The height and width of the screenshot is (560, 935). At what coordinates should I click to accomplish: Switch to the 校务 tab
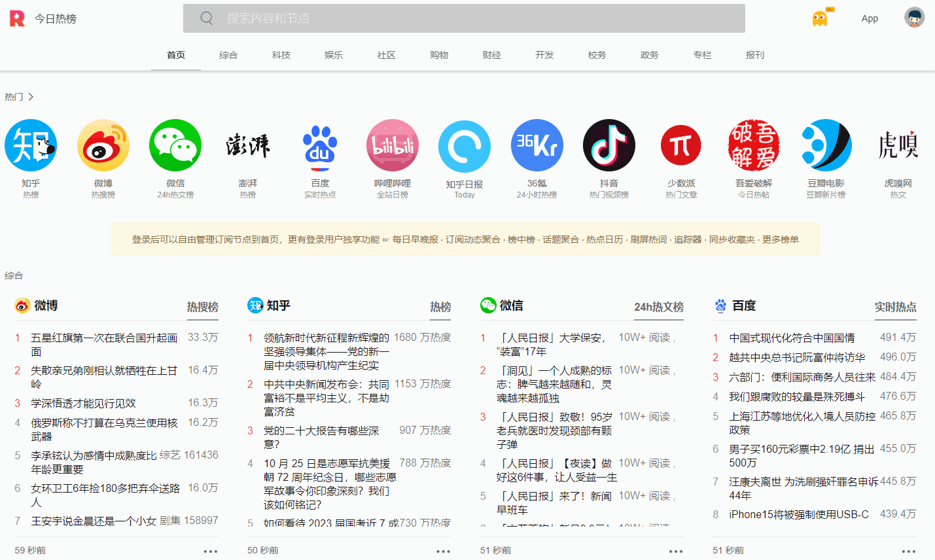(597, 55)
